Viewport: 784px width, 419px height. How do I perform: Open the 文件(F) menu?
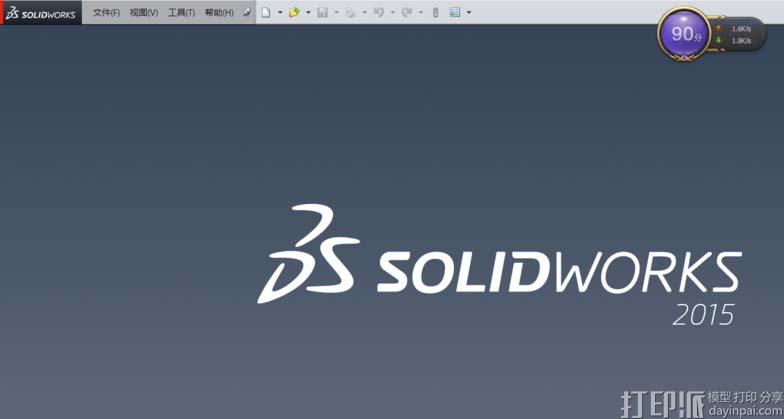[106, 13]
